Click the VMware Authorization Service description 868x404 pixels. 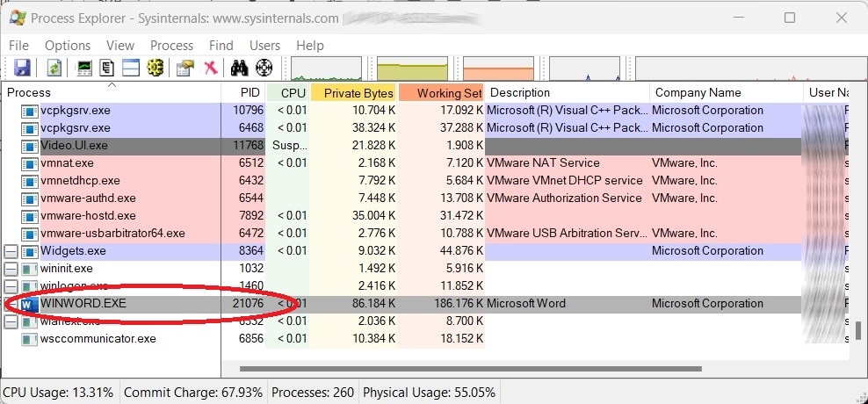click(564, 198)
